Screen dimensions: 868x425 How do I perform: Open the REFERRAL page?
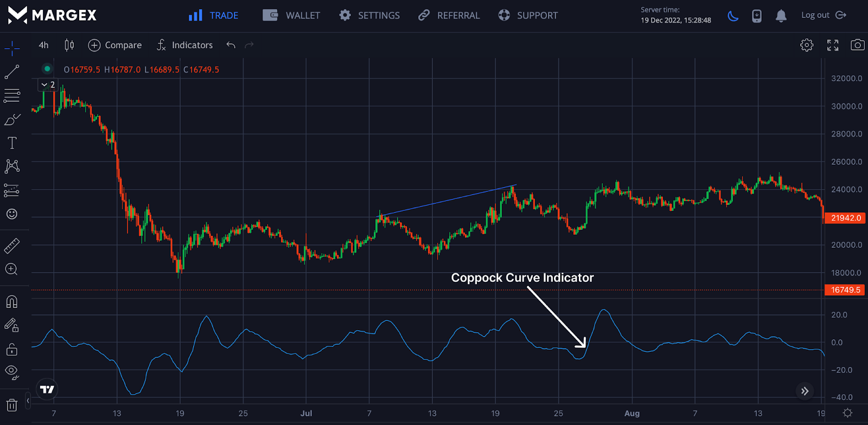coord(449,16)
